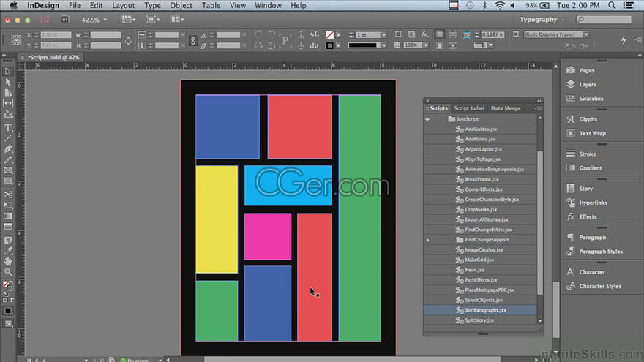This screenshot has width=644, height=362.
Task: Toggle constrain proportions for scaling
Action: click(x=193, y=40)
